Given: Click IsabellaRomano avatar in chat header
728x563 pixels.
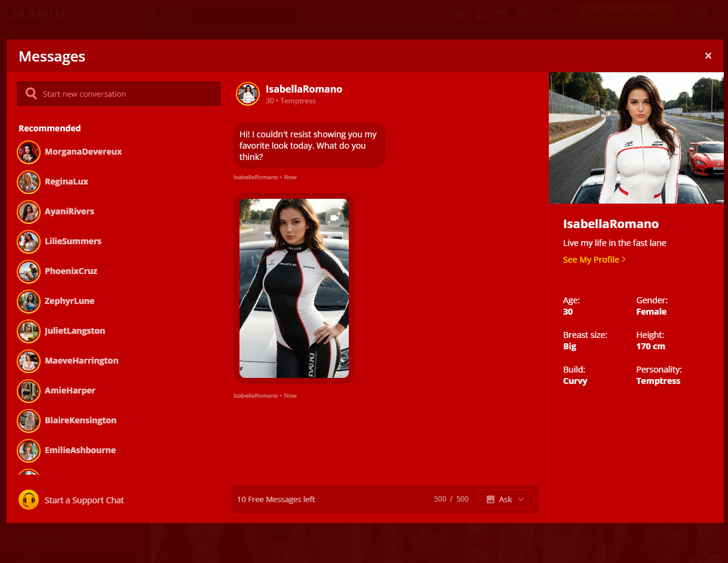Looking at the screenshot, I should (248, 94).
